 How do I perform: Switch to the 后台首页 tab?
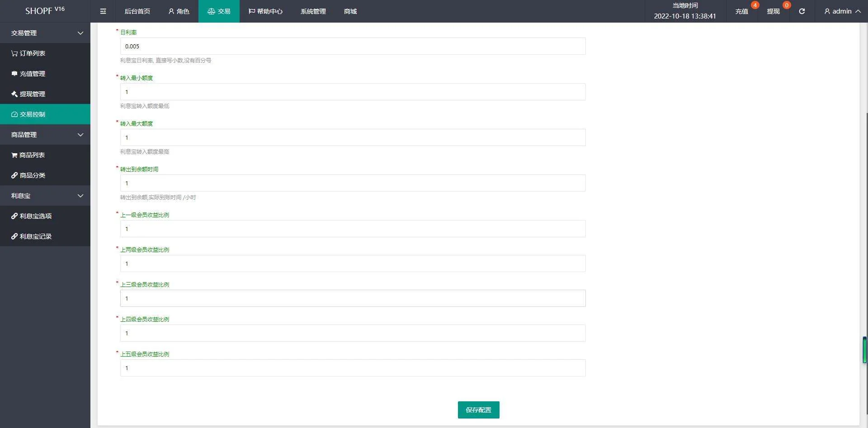(137, 11)
